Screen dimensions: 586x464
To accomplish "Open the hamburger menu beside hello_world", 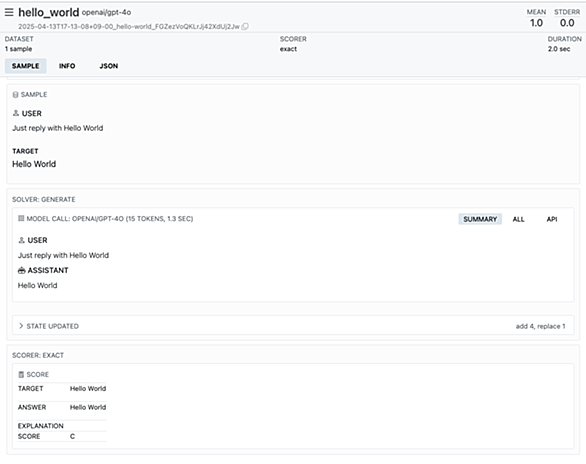I will click(9, 12).
